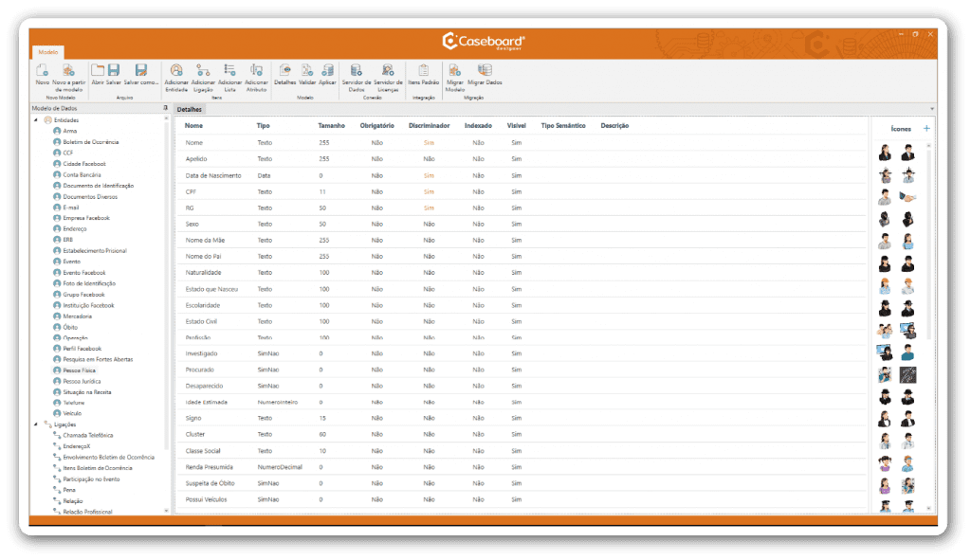Click NumeroInteiro type in Idade Estimada row

(x=278, y=402)
